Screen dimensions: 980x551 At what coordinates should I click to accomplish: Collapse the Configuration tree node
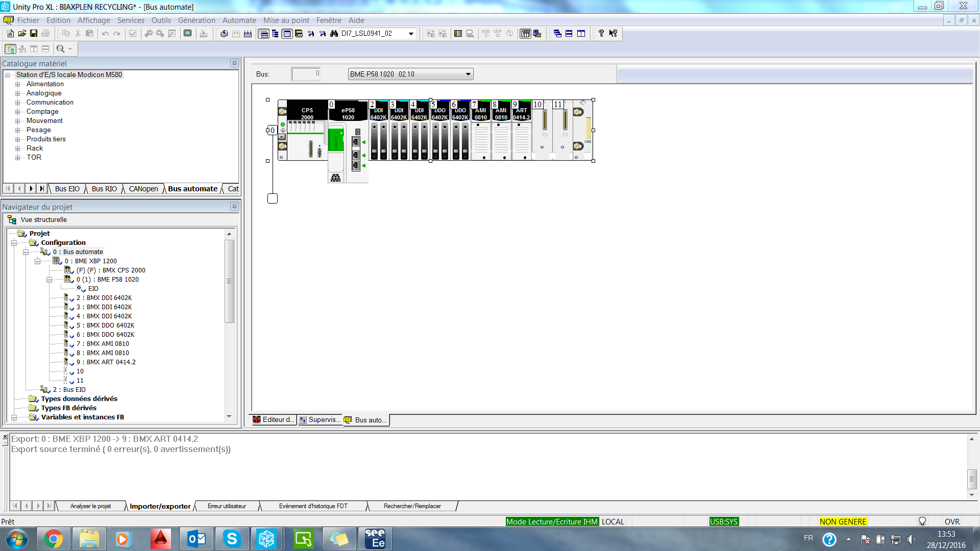[14, 243]
